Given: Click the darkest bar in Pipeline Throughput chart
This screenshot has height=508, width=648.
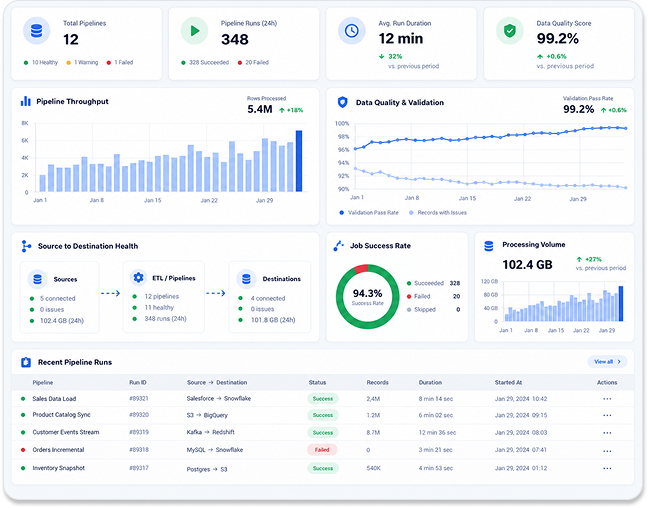Looking at the screenshot, I should pyautogui.click(x=299, y=161).
